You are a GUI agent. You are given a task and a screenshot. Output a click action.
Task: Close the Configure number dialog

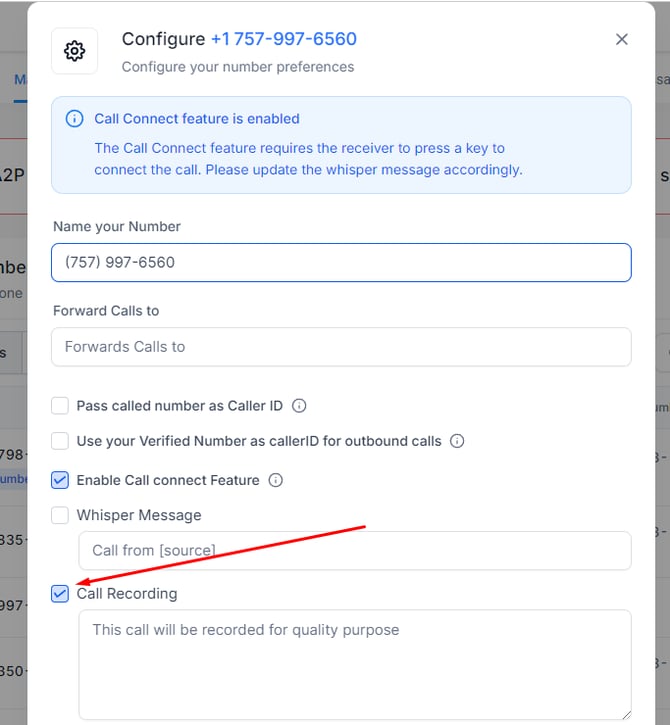[622, 39]
